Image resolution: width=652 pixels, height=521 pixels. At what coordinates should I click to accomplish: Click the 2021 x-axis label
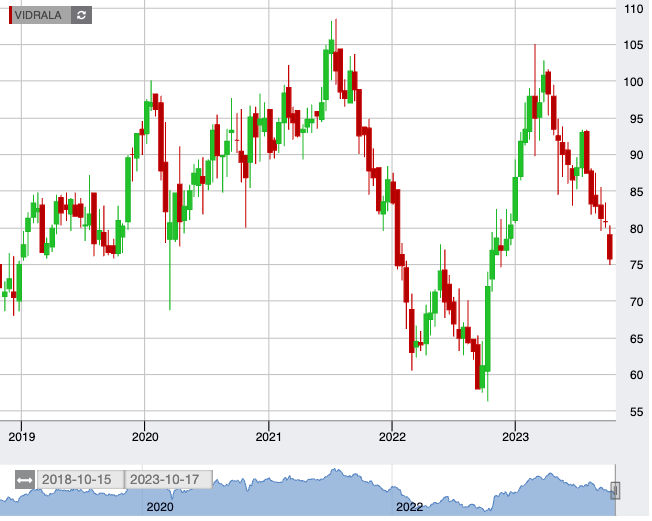click(x=269, y=437)
